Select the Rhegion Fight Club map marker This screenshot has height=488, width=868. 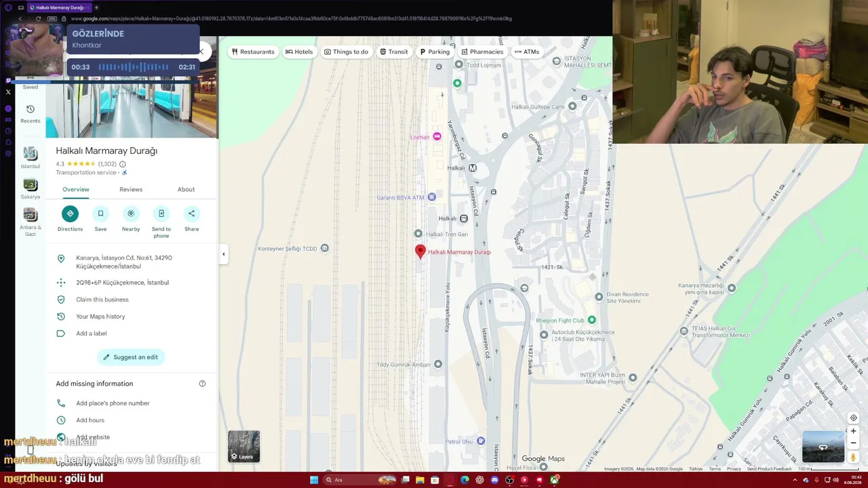592,320
